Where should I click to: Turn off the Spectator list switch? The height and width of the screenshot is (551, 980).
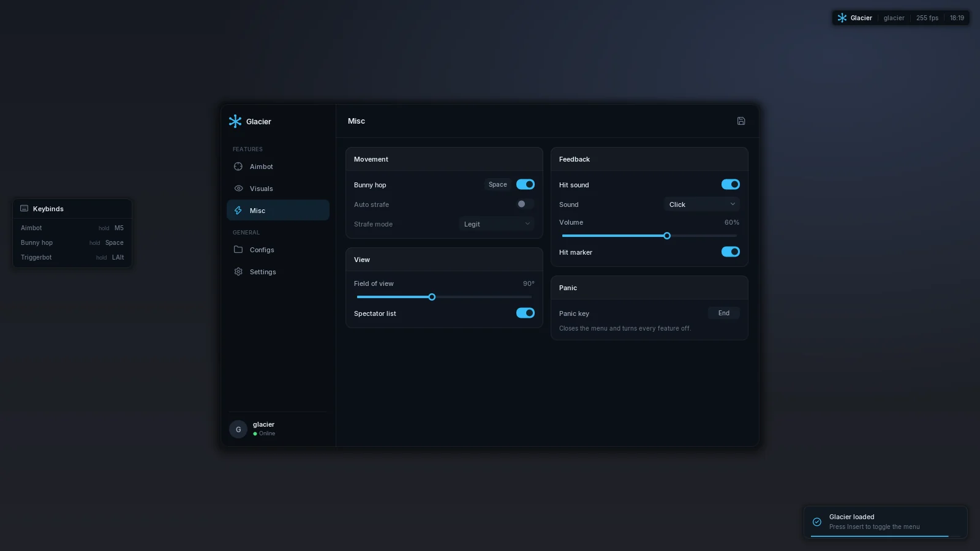click(x=526, y=313)
